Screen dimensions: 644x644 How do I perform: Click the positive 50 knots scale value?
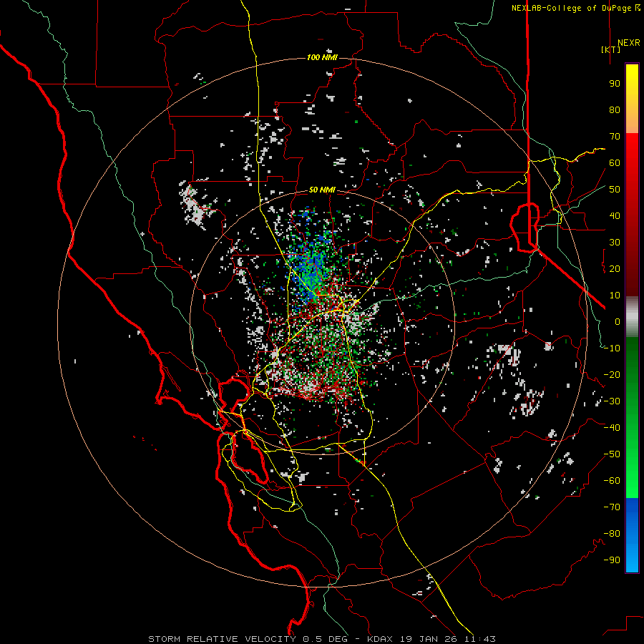tap(615, 190)
